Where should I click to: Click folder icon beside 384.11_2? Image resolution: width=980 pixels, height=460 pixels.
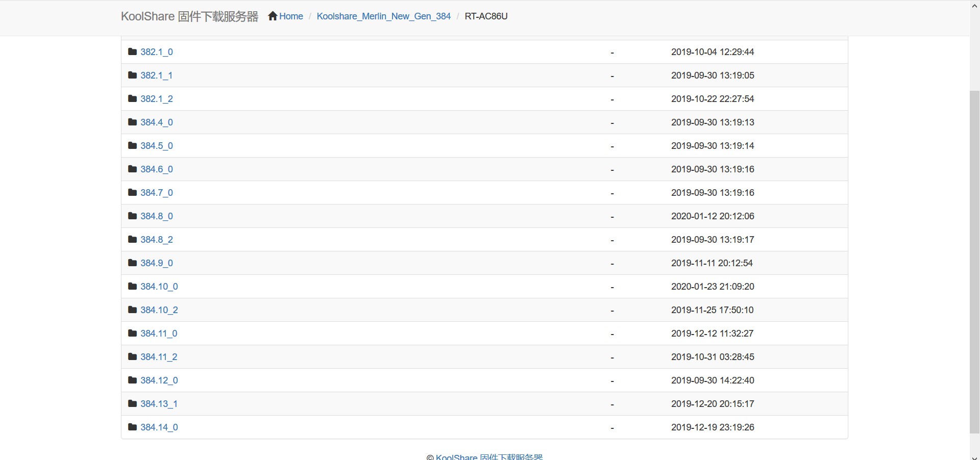point(133,356)
